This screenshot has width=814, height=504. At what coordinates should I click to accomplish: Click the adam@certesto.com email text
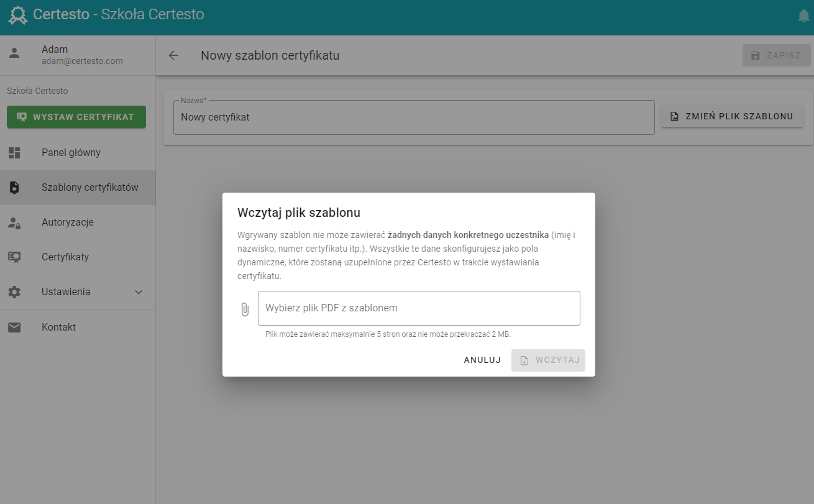point(82,61)
